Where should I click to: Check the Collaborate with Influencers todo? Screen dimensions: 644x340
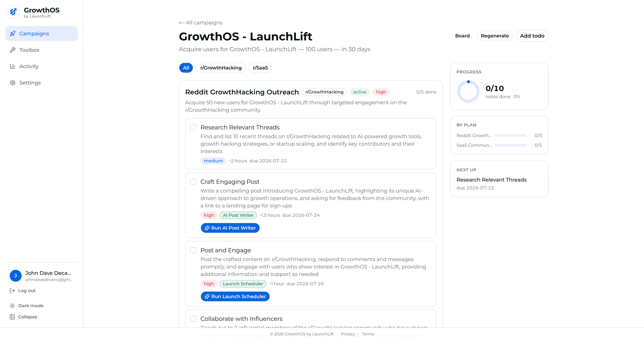pyautogui.click(x=193, y=319)
